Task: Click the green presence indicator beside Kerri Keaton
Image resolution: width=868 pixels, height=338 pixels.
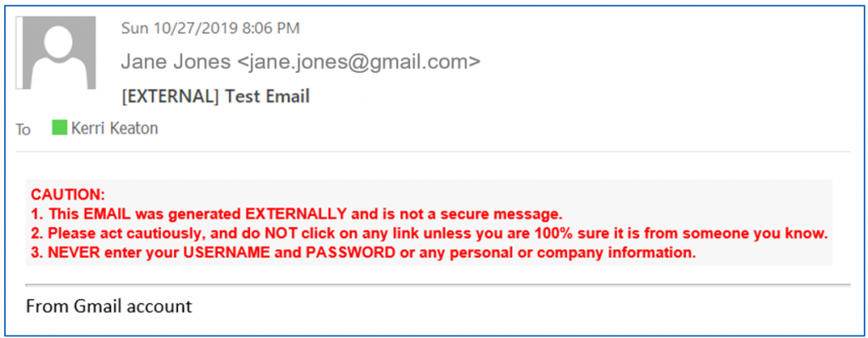Action: (59, 128)
